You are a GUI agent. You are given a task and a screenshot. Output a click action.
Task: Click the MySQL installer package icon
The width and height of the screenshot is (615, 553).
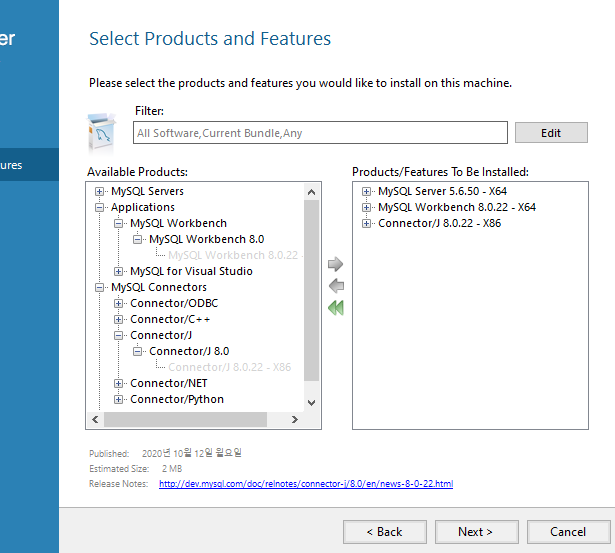pyautogui.click(x=101, y=134)
